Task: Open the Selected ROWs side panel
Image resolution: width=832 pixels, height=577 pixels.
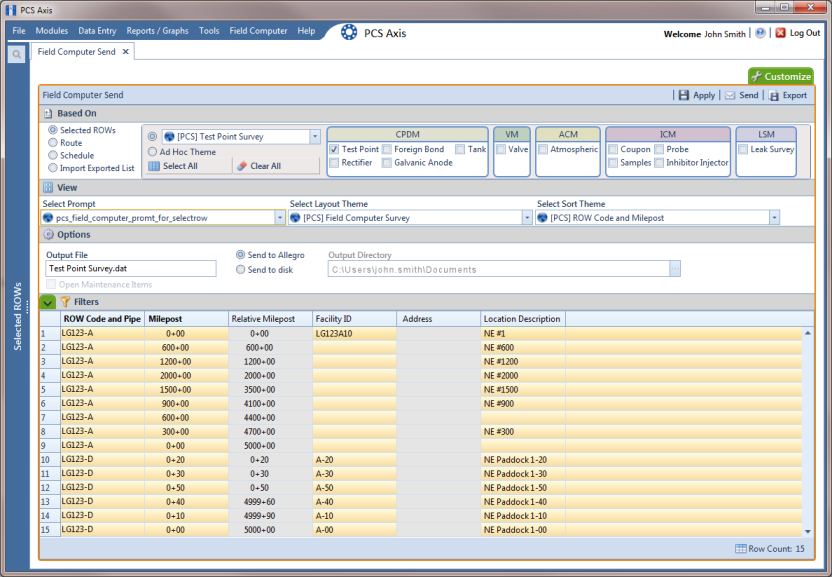Action: tap(18, 316)
